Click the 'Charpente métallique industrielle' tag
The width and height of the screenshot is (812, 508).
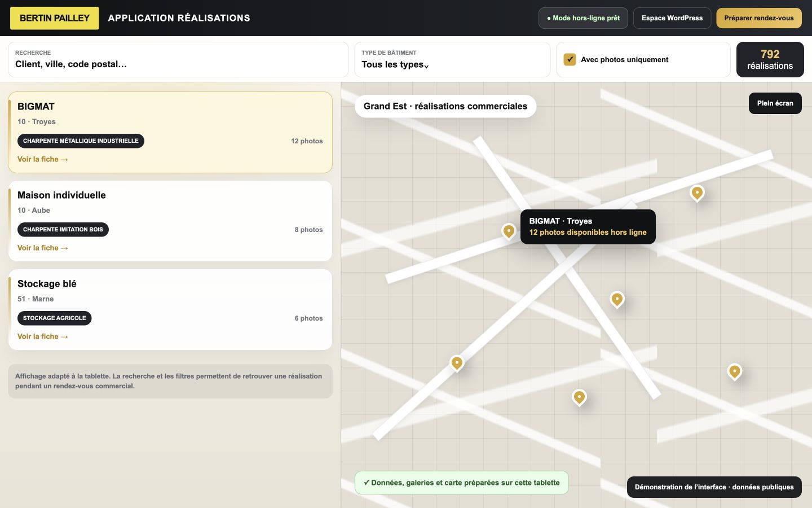point(81,141)
